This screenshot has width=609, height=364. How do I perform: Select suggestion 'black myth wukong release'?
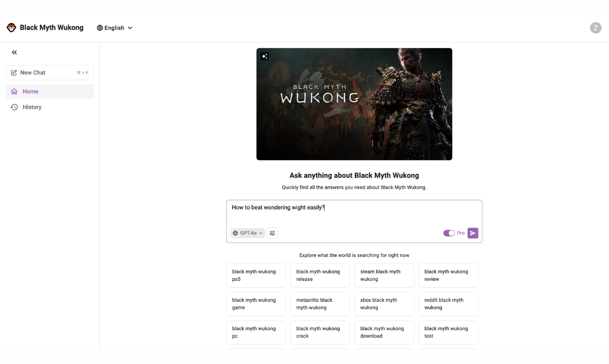click(x=320, y=275)
